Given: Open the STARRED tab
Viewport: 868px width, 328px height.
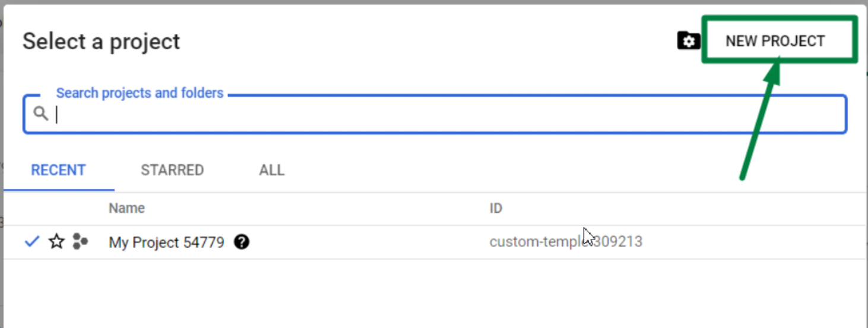Looking at the screenshot, I should (172, 170).
